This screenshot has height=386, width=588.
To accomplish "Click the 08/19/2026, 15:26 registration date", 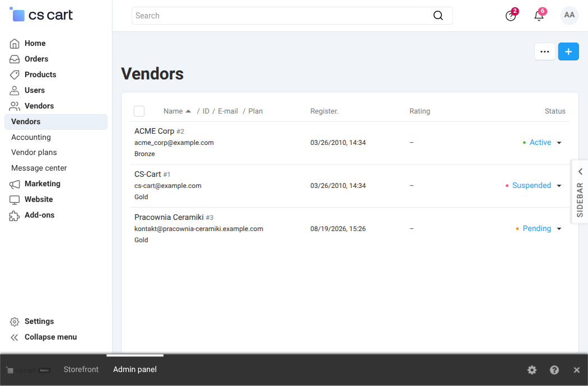I will pos(338,229).
